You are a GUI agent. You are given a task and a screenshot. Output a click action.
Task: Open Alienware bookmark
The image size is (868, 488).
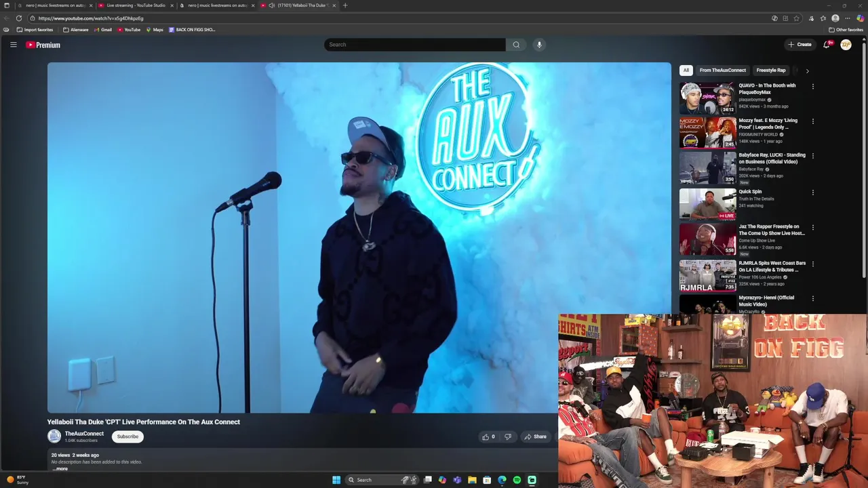click(x=75, y=30)
